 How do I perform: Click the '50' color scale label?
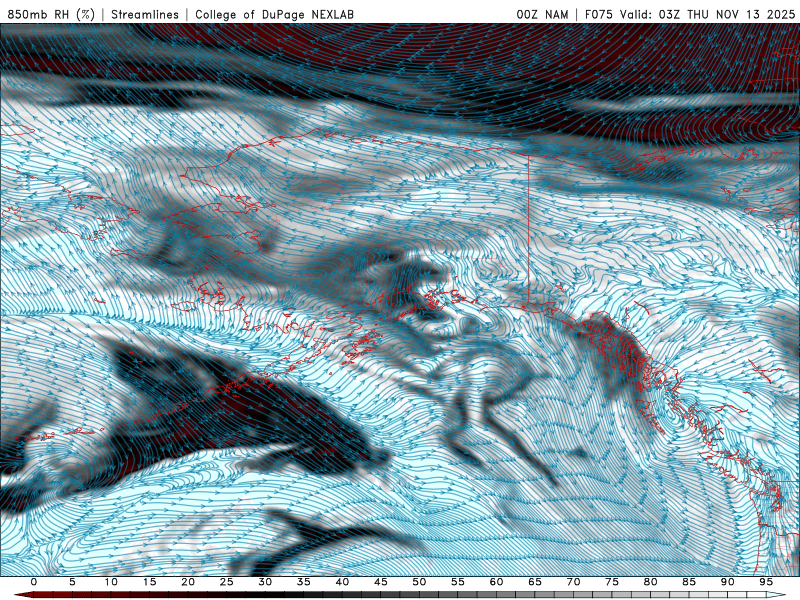click(x=419, y=582)
